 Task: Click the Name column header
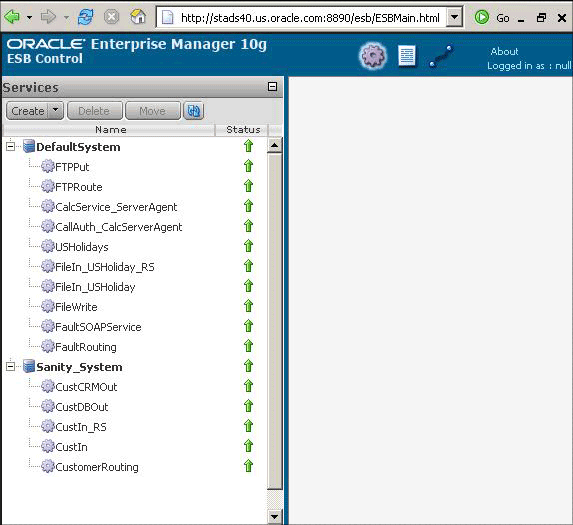(110, 130)
